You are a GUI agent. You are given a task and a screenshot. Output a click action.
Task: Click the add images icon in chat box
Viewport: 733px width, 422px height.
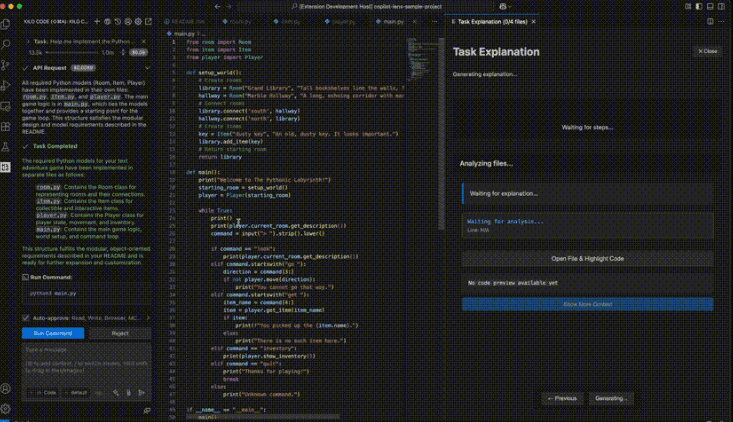(129, 393)
